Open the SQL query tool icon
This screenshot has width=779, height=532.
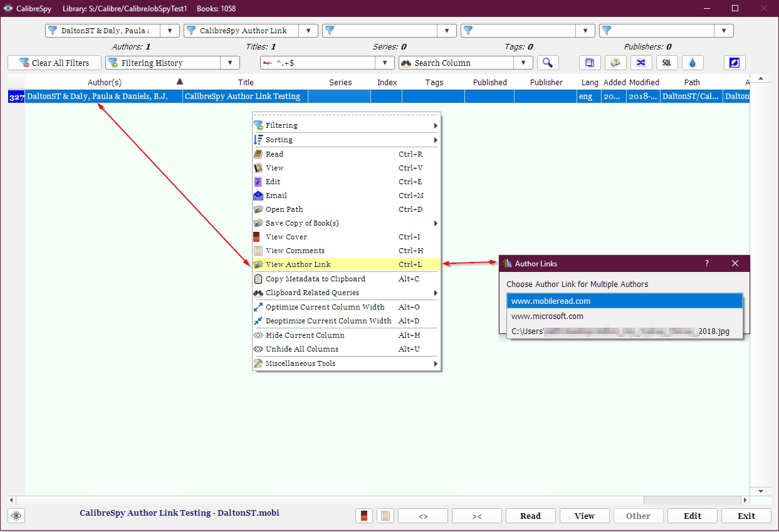click(667, 63)
